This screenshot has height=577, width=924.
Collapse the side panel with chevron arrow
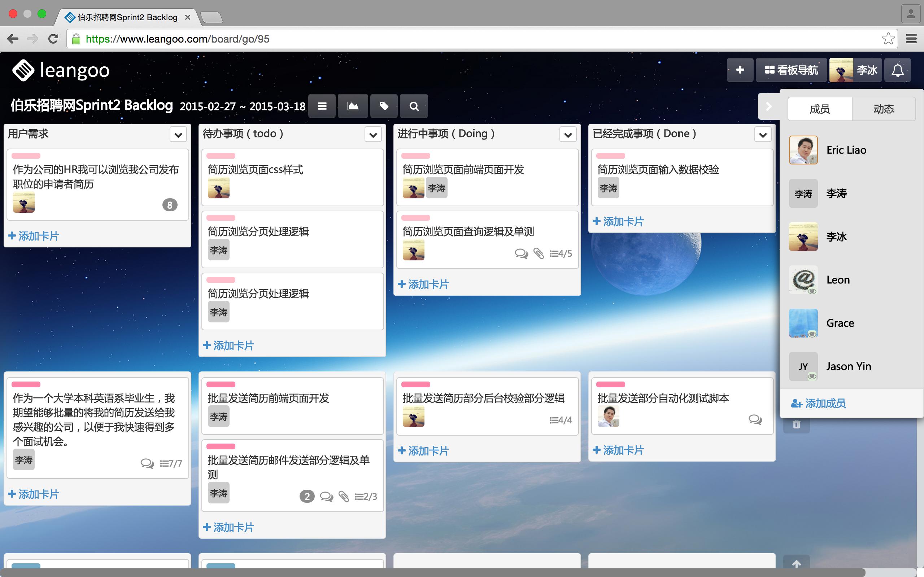click(x=768, y=106)
